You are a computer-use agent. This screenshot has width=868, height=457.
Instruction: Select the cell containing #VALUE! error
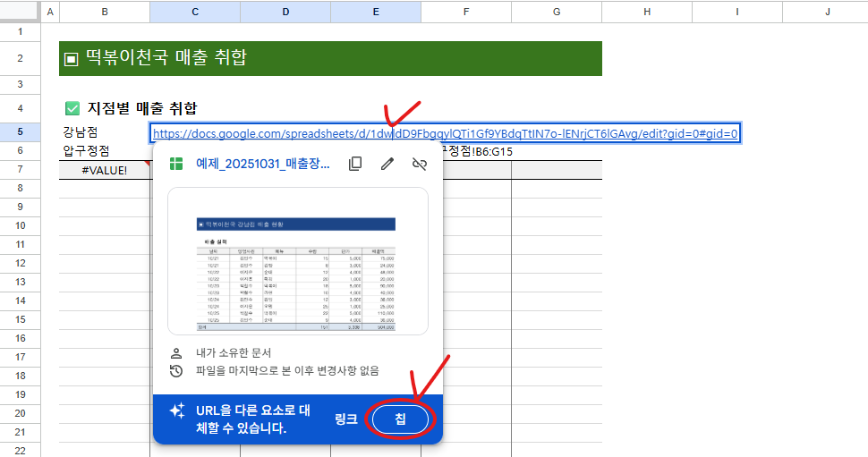(x=104, y=170)
